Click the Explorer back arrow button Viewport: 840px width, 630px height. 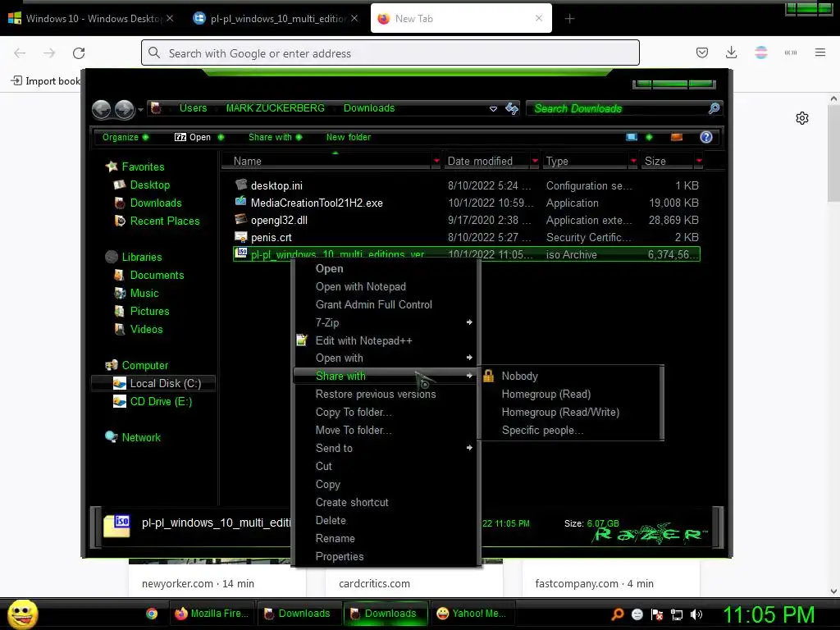[101, 109]
